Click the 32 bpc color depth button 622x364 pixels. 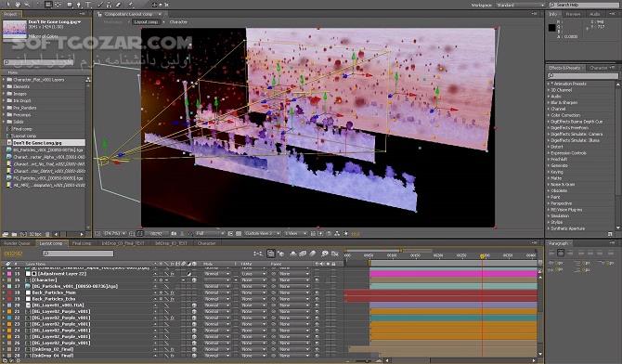pyautogui.click(x=35, y=234)
